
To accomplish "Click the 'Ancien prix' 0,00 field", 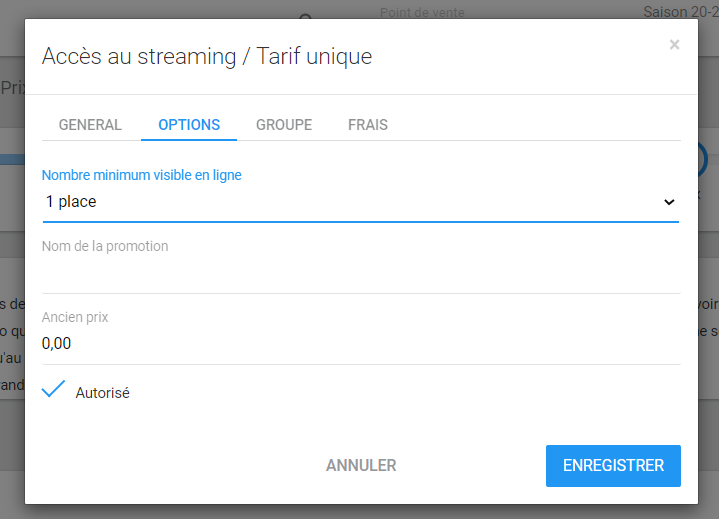I will 360,344.
